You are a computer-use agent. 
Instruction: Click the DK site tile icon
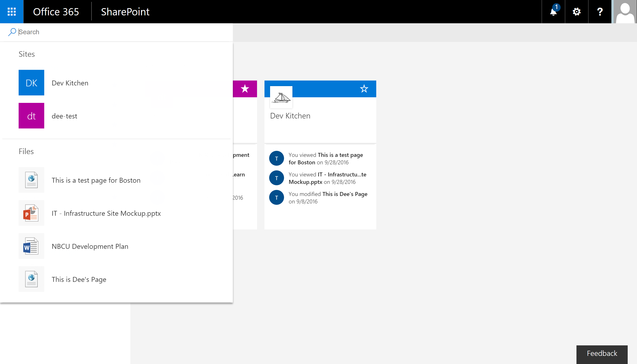[x=31, y=83]
